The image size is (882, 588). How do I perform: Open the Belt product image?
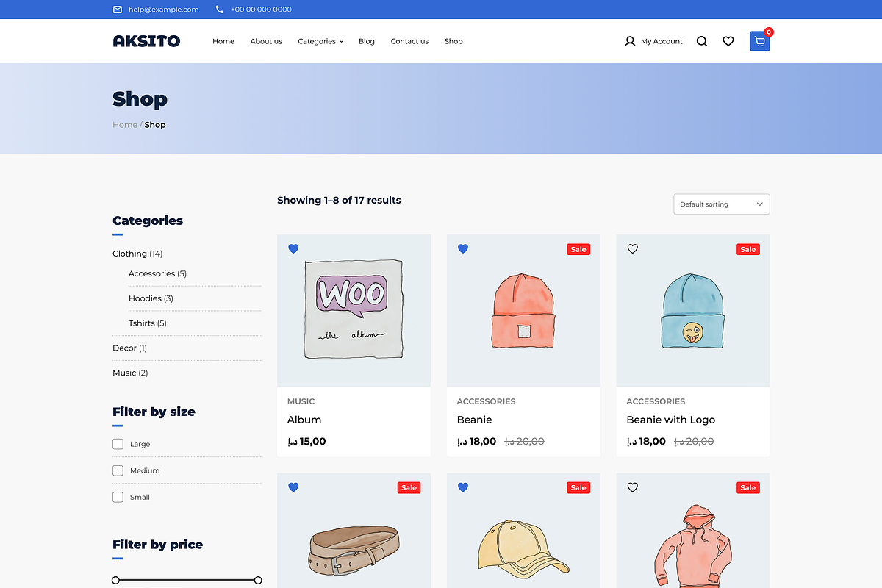tap(354, 531)
